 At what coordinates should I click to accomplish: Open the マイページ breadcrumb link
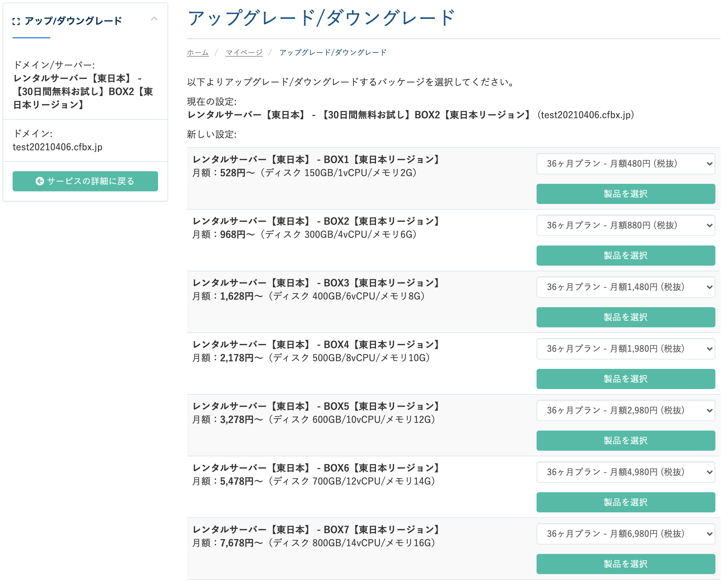(x=244, y=53)
